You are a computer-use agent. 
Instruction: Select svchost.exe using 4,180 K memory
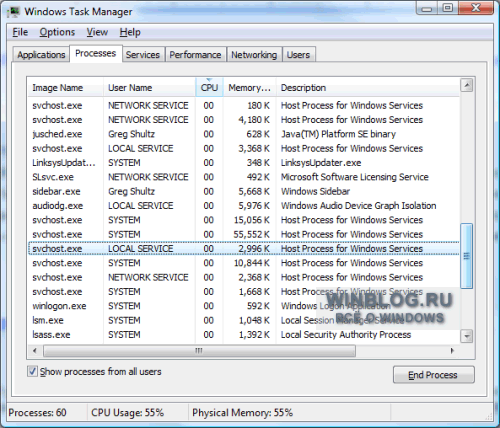pos(243,120)
